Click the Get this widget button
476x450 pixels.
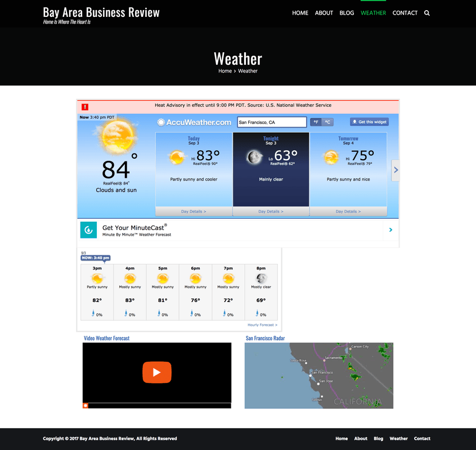(x=369, y=122)
